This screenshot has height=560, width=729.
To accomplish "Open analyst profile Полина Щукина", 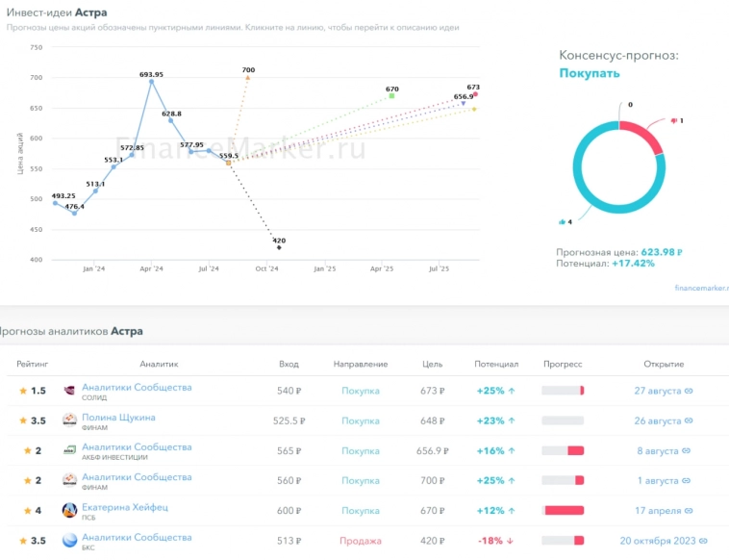I will point(118,418).
